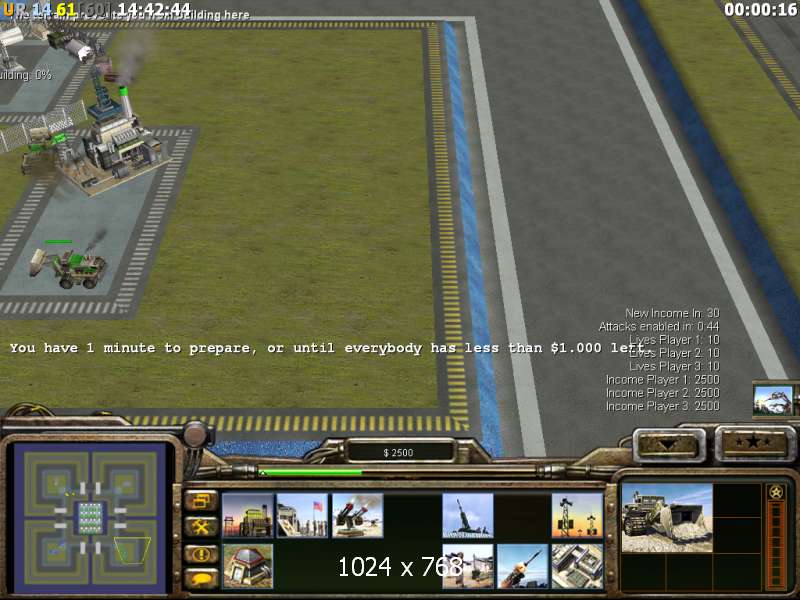Screen dimensions: 800x600
Task: Click the minimap's central white-dotted block
Action: pyautogui.click(x=90, y=518)
